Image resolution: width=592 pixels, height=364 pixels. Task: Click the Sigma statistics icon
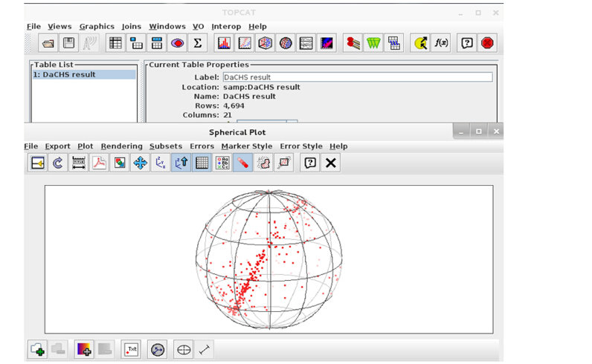197,44
